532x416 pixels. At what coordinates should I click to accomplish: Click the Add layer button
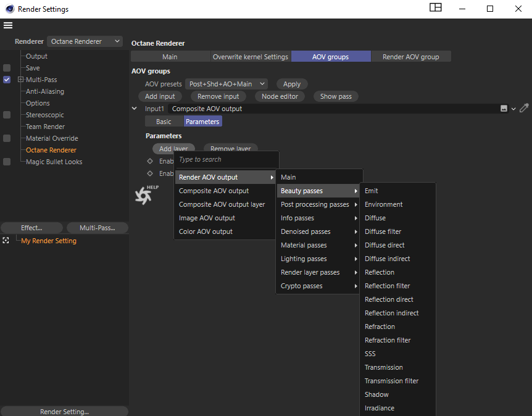click(x=173, y=148)
